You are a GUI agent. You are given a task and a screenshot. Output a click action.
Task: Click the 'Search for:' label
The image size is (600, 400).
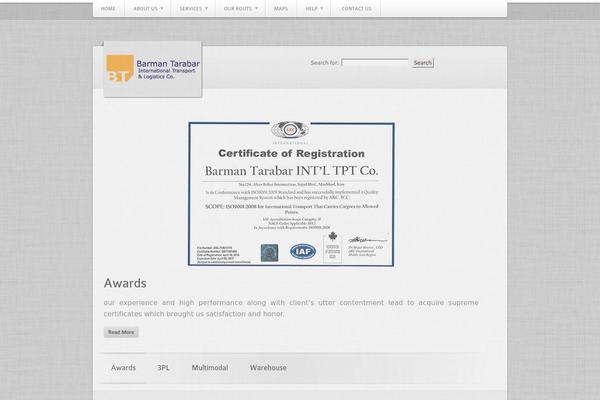click(324, 63)
